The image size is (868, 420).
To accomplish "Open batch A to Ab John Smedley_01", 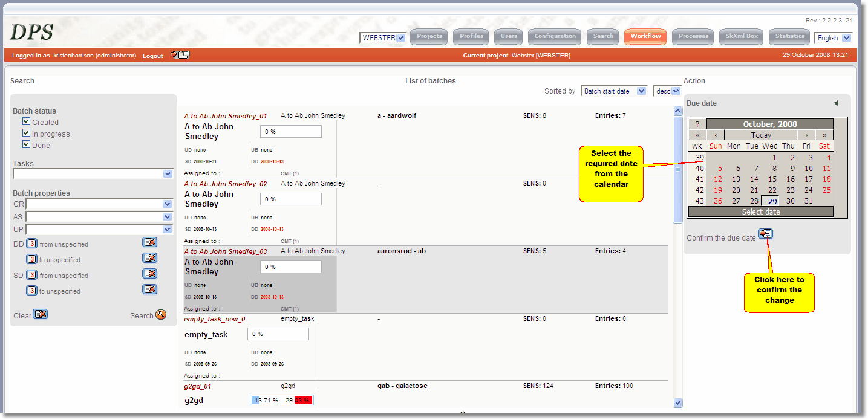I will (226, 116).
